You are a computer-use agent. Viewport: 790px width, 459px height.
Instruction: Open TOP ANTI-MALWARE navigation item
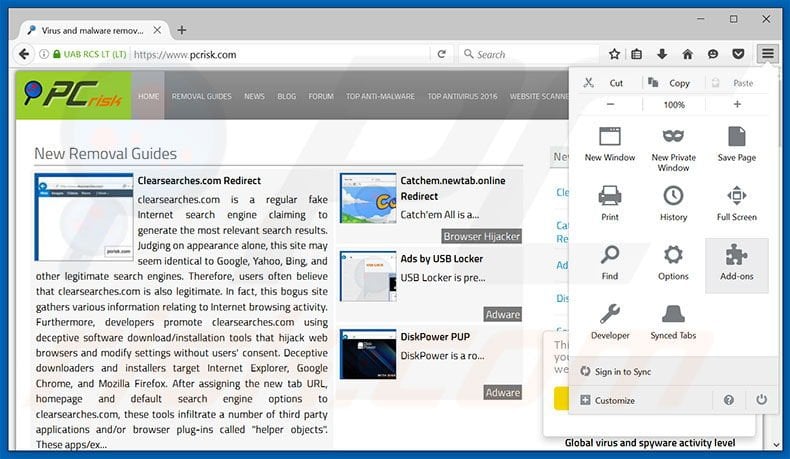coord(380,96)
